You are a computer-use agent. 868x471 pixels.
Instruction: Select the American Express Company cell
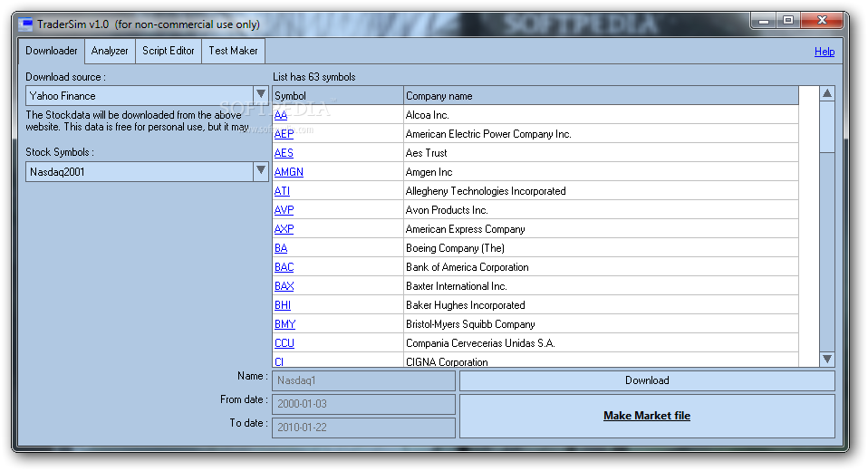click(602, 229)
